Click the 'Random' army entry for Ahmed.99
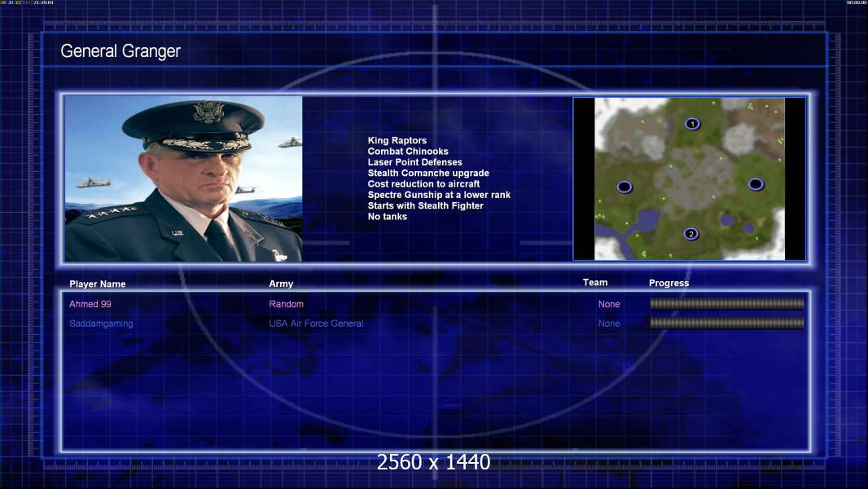 [286, 304]
